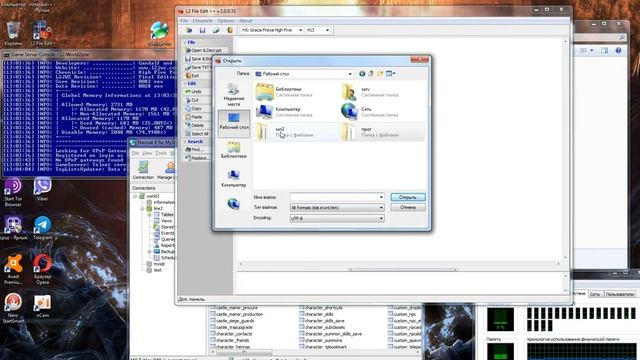Click the open-file icon in L2 File Edit toolbar
This screenshot has width=640, height=360.
coord(189,30)
